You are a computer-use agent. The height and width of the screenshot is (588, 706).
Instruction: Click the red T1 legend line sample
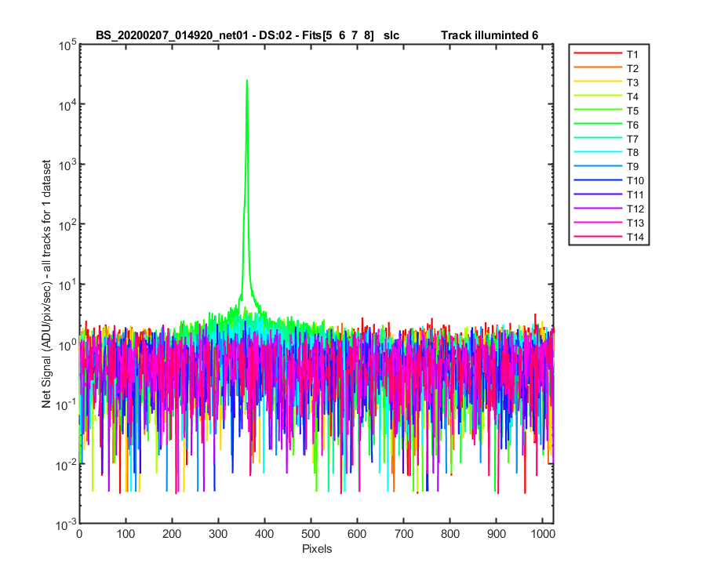tap(598, 53)
